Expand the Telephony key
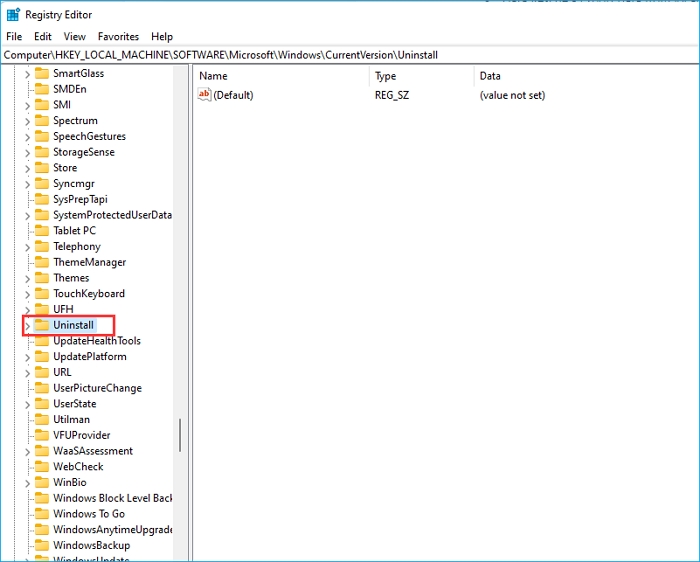 [27, 247]
